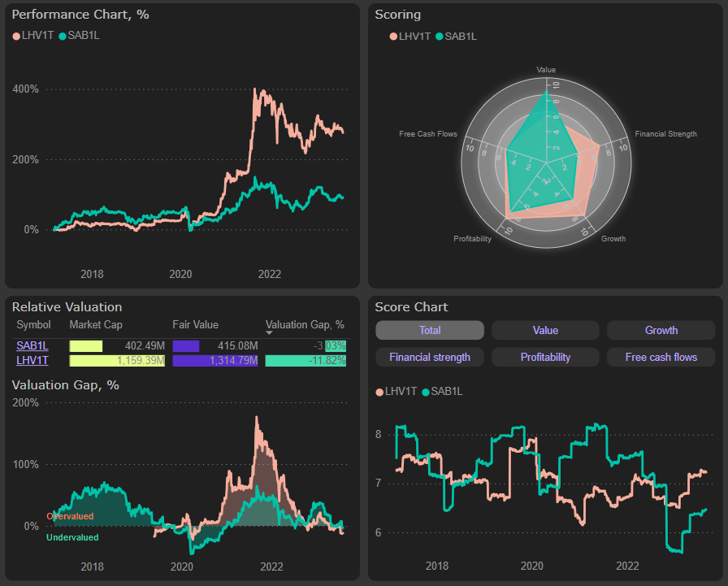Click the LHV1T legend marker in Scoring radar

[x=394, y=36]
